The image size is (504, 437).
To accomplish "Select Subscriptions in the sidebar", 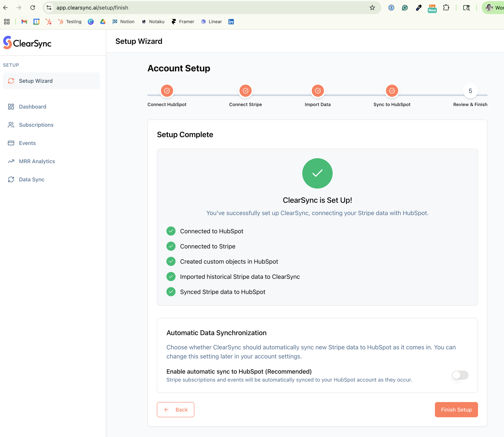I will (36, 125).
